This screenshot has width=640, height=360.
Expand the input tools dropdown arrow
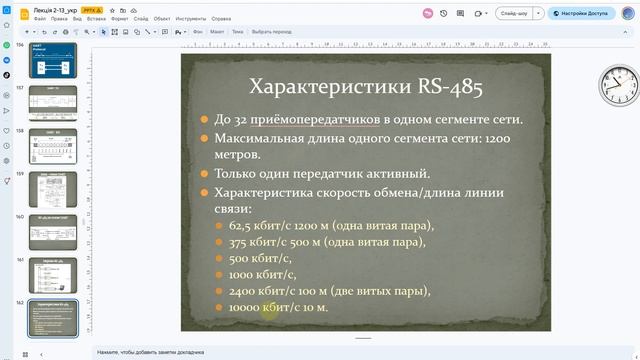tap(185, 32)
